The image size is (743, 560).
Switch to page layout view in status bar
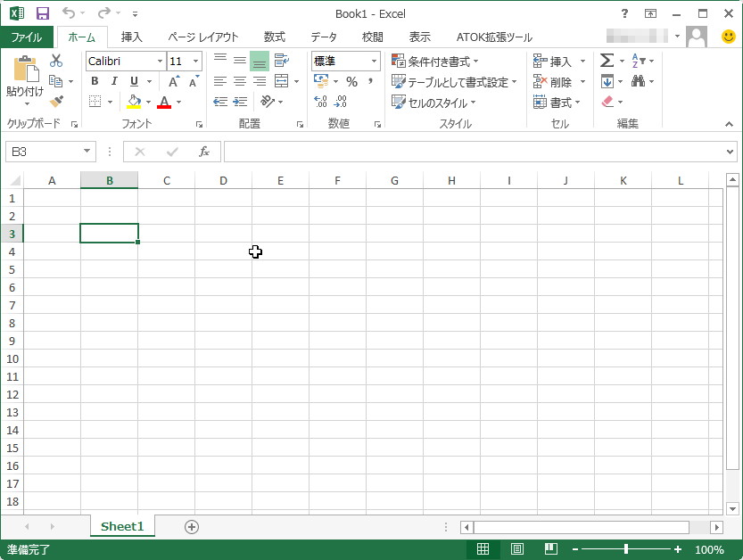[x=517, y=549]
